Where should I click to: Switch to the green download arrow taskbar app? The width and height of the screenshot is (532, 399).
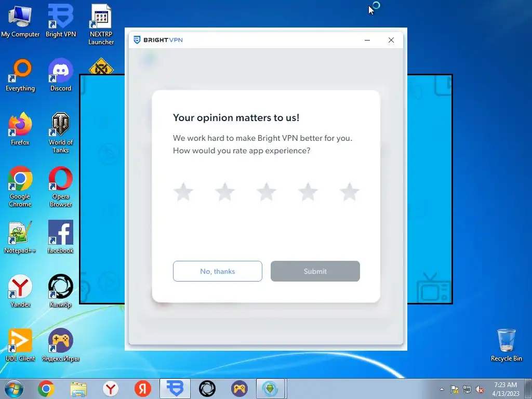270,389
